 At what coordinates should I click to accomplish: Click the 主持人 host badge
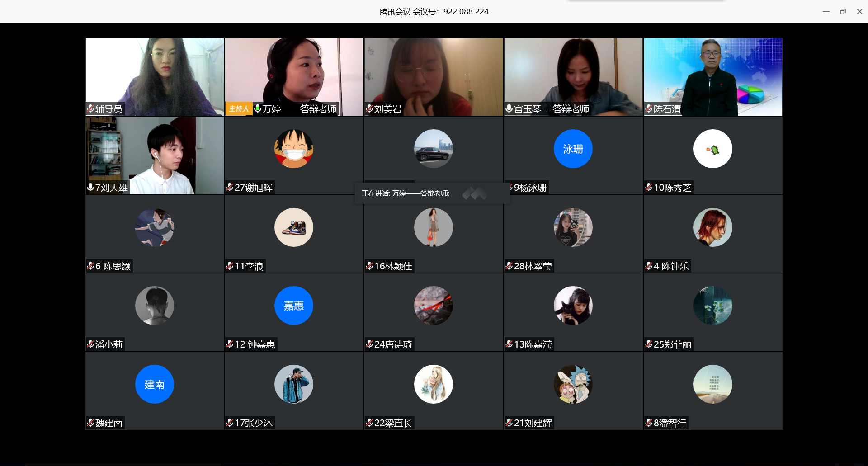click(x=239, y=108)
